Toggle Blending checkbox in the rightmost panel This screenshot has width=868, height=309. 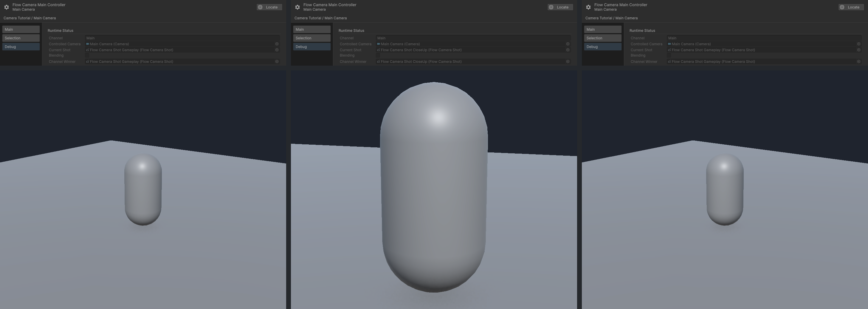(669, 56)
